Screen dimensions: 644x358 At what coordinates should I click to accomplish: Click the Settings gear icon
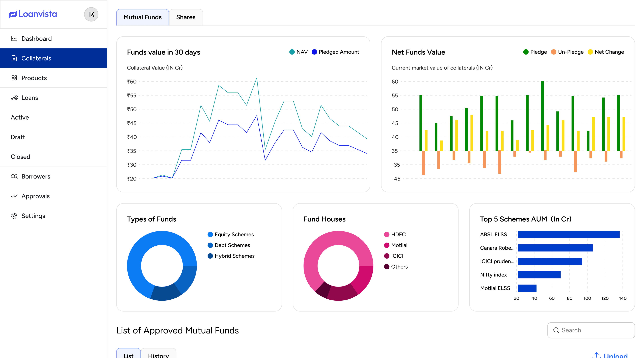(x=14, y=216)
